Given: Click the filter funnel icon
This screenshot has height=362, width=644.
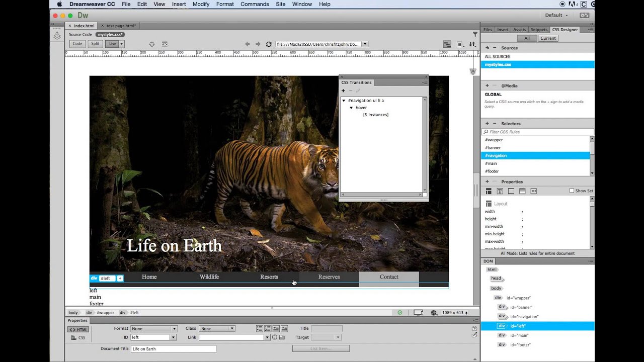Looking at the screenshot, I should (x=475, y=34).
